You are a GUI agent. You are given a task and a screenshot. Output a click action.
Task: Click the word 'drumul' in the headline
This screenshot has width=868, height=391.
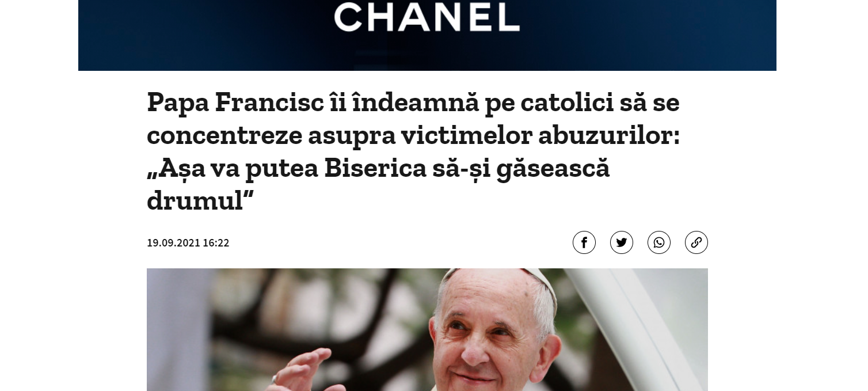tap(194, 201)
